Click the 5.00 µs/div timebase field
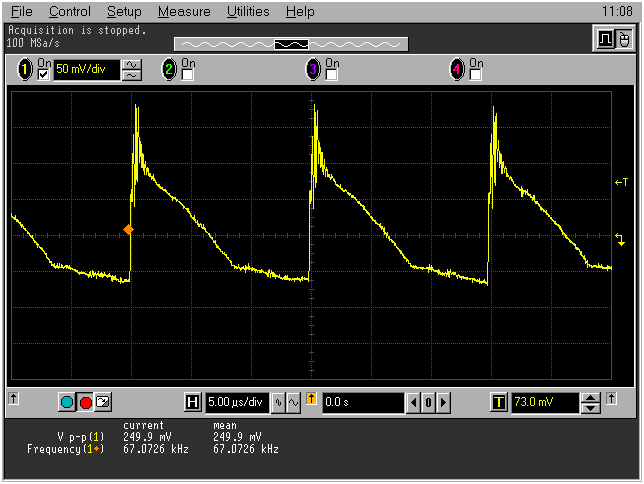The height and width of the screenshot is (484, 644). click(x=237, y=402)
